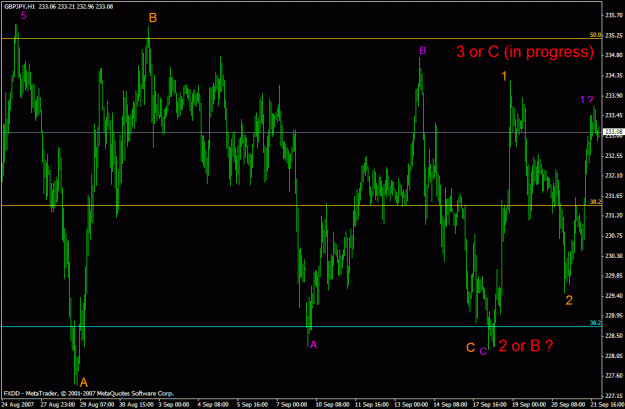
Task: Click price axis value 233.45
Action: pyautogui.click(x=614, y=115)
